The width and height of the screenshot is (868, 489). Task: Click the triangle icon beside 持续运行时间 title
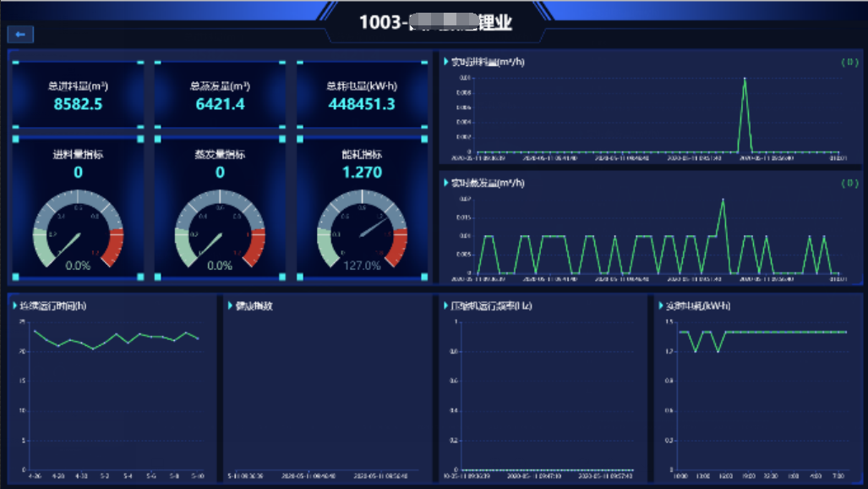tap(15, 305)
